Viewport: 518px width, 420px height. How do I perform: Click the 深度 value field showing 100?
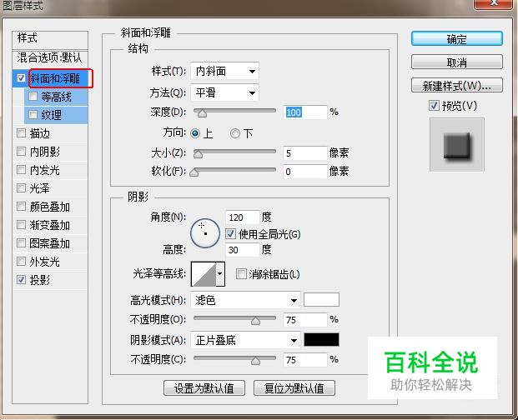coord(305,112)
